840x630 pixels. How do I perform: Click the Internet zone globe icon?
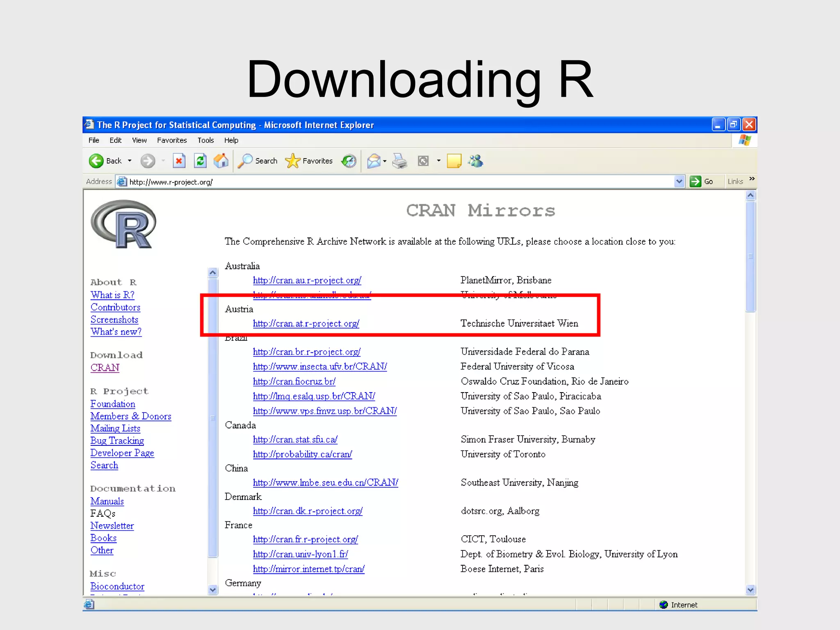[664, 605]
